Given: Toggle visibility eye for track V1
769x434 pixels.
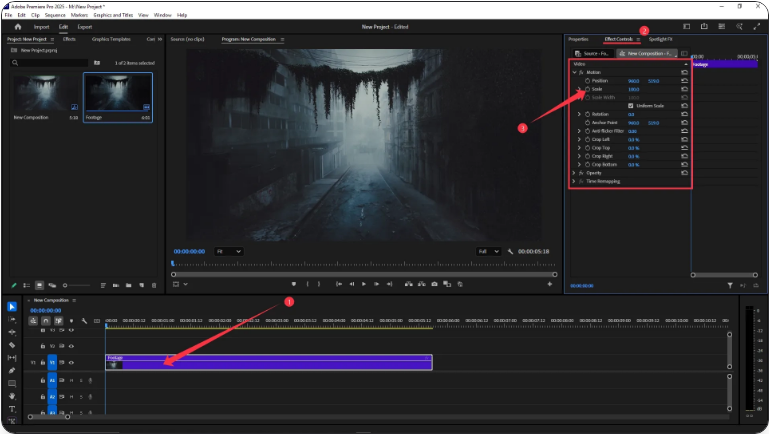Looking at the screenshot, I should pos(70,362).
